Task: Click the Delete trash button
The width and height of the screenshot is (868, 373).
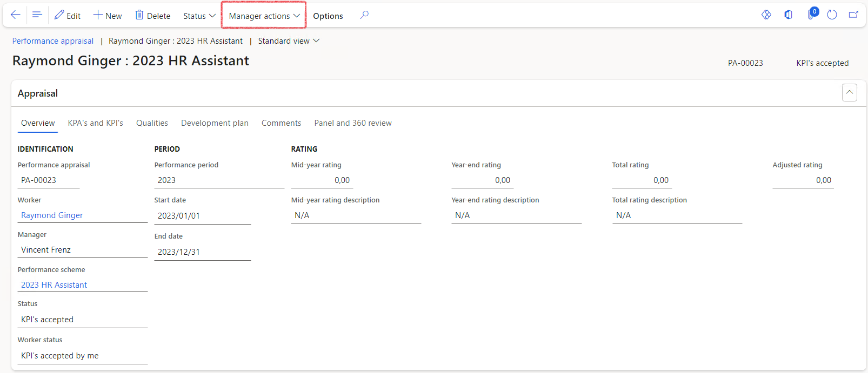Action: (153, 16)
